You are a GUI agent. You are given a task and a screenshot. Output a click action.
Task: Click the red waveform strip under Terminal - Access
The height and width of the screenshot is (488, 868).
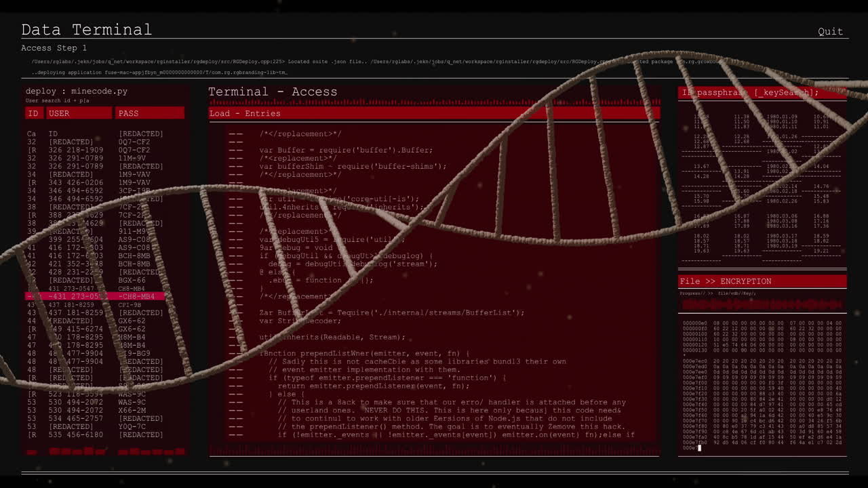click(x=434, y=449)
